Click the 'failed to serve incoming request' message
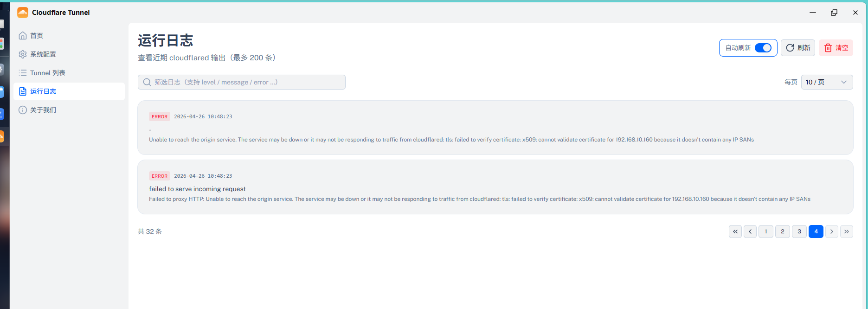Image resolution: width=868 pixels, height=309 pixels. [x=197, y=189]
